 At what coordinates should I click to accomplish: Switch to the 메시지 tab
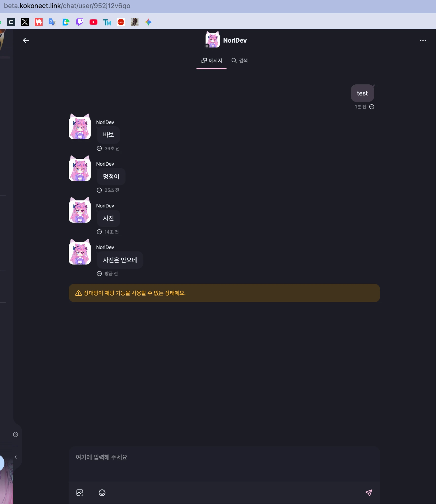tap(211, 61)
